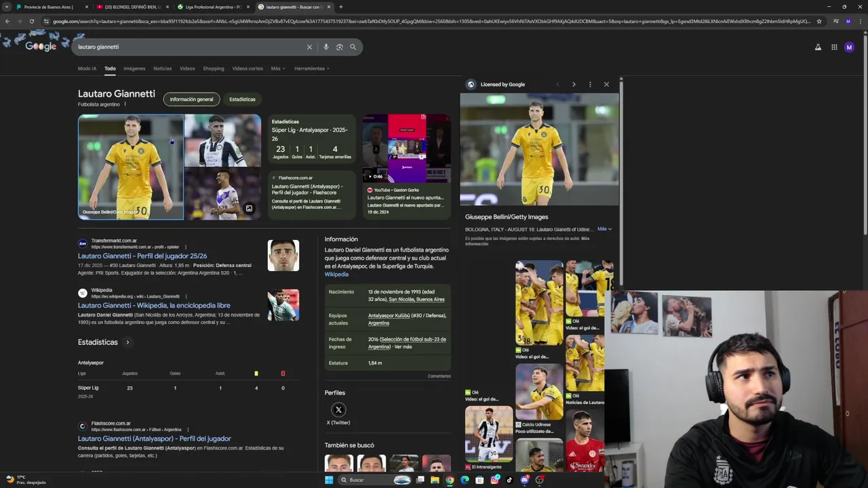Open Discord from the taskbar
The height and width of the screenshot is (488, 868).
(525, 480)
